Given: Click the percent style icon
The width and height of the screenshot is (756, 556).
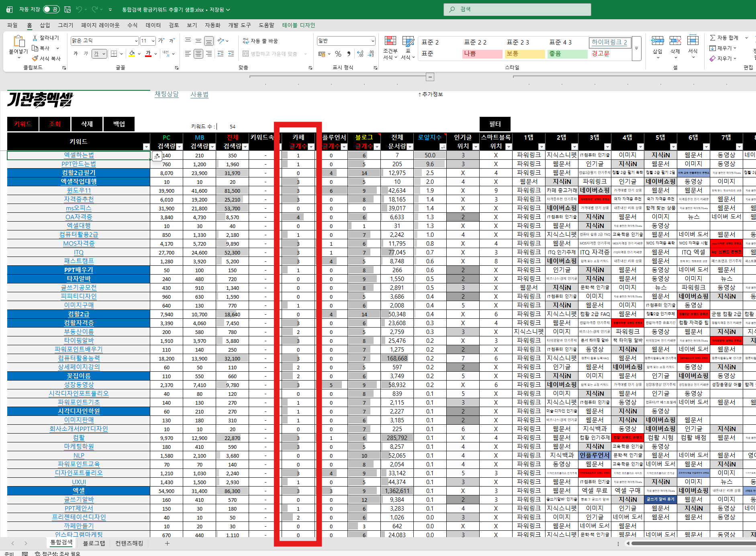Looking at the screenshot, I should click(x=338, y=54).
